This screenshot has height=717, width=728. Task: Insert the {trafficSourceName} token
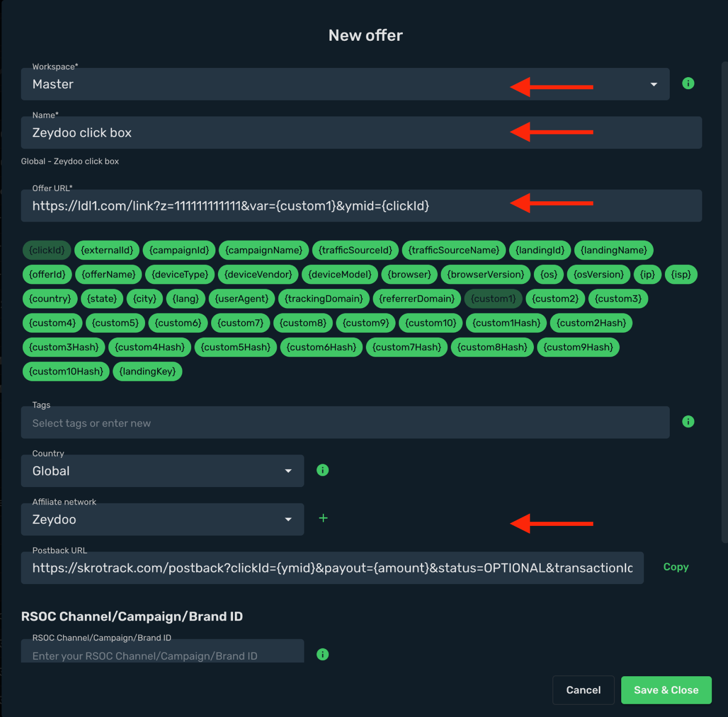pyautogui.click(x=454, y=250)
